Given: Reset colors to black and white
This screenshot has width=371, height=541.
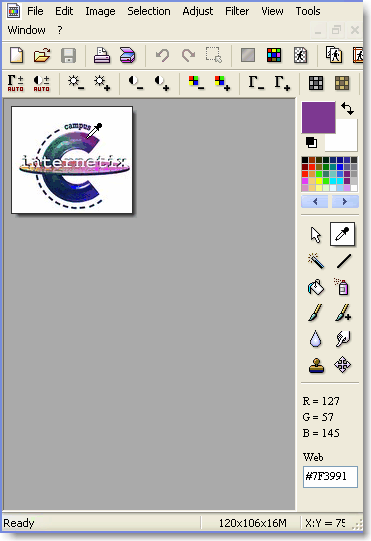Looking at the screenshot, I should click(x=311, y=142).
